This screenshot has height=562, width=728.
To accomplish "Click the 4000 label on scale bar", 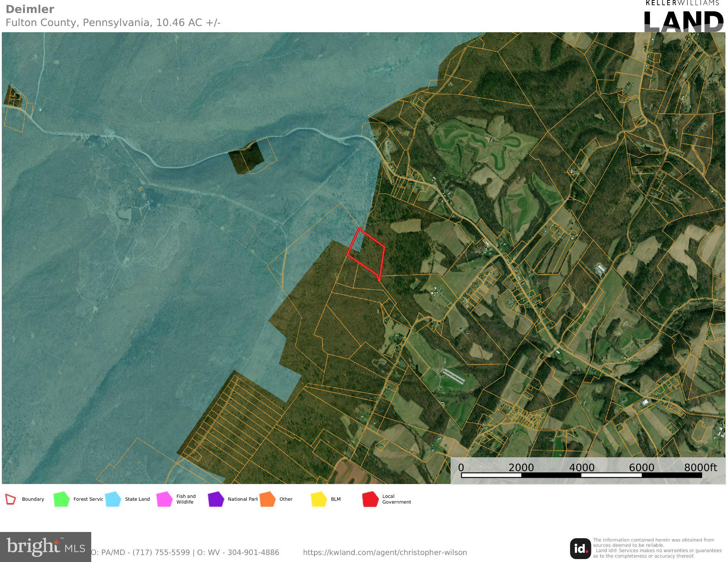I will tap(581, 468).
